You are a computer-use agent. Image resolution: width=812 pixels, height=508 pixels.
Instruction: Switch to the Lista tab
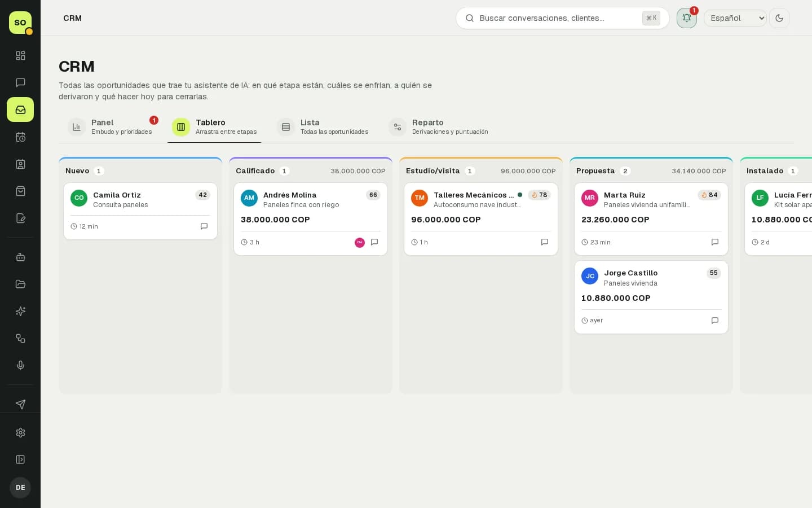tap(323, 127)
